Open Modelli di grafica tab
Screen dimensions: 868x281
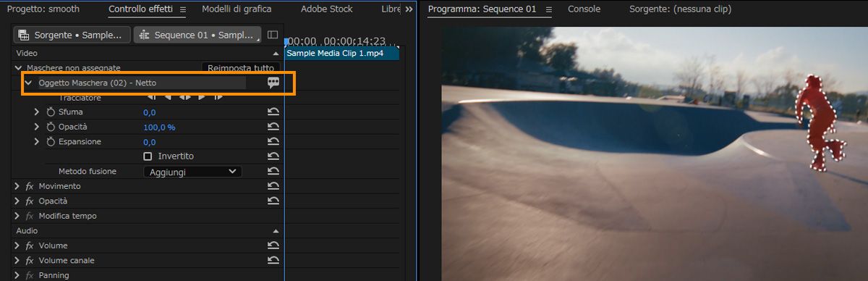pos(237,9)
